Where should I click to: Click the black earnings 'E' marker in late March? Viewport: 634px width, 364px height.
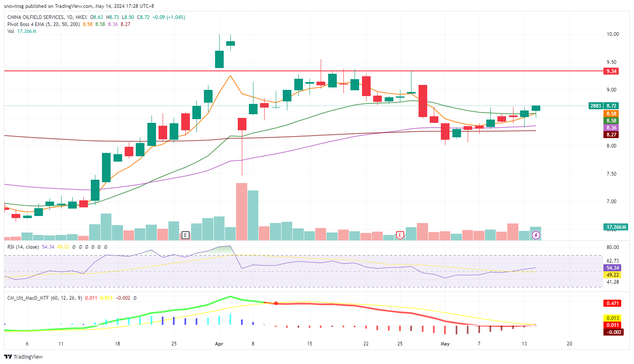(185, 235)
